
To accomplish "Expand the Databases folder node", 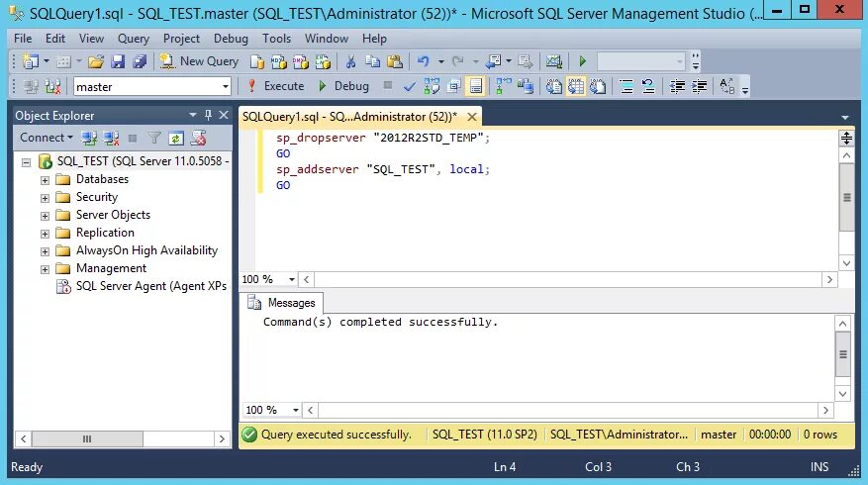I will (x=45, y=180).
